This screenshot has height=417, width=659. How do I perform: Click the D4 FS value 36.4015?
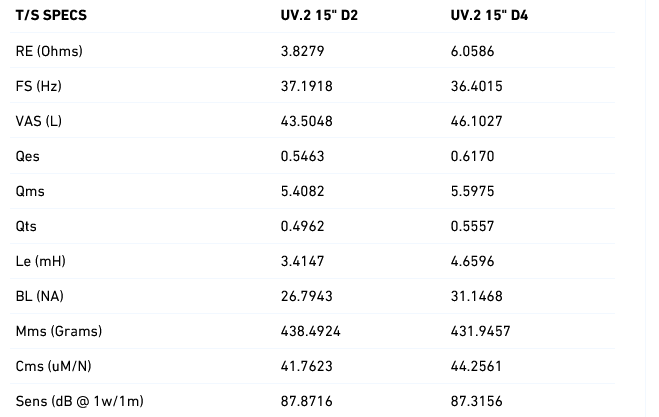478,86
